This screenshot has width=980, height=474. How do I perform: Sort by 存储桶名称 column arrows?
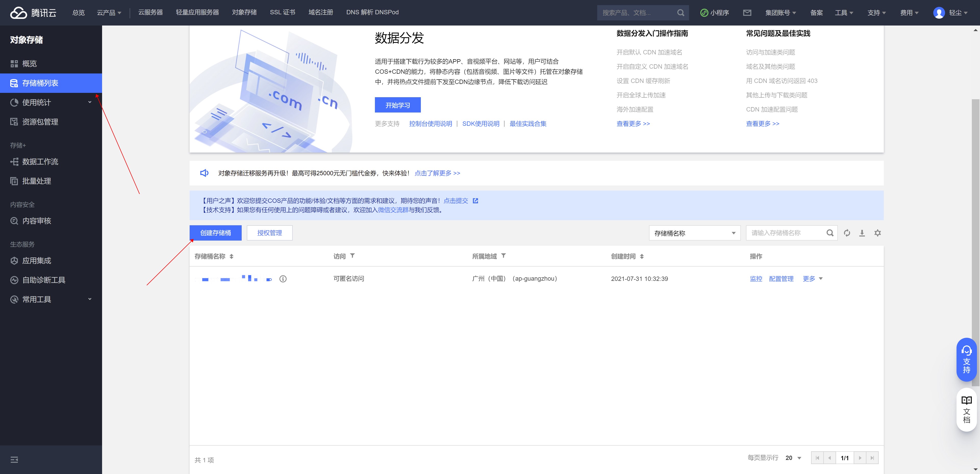click(231, 256)
